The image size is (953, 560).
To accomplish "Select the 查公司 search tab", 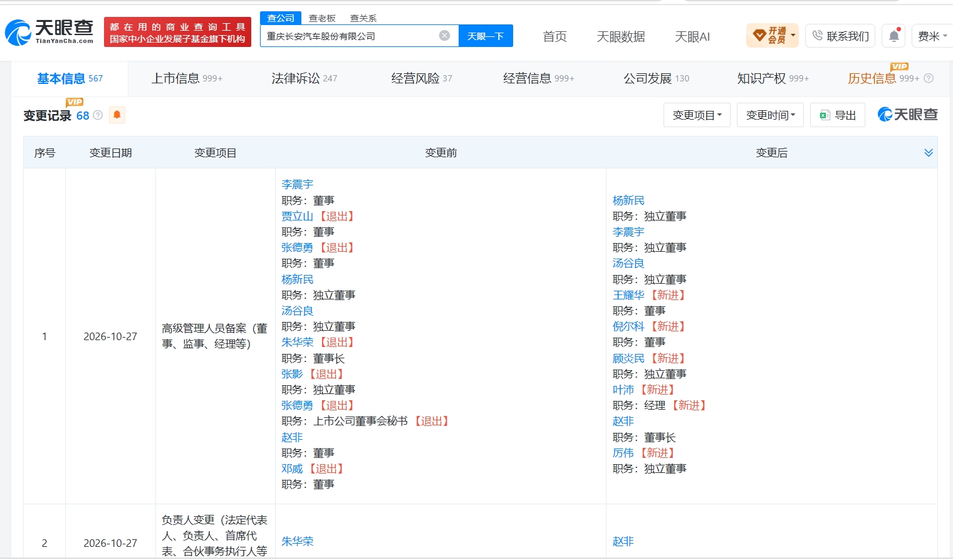I will click(x=281, y=18).
